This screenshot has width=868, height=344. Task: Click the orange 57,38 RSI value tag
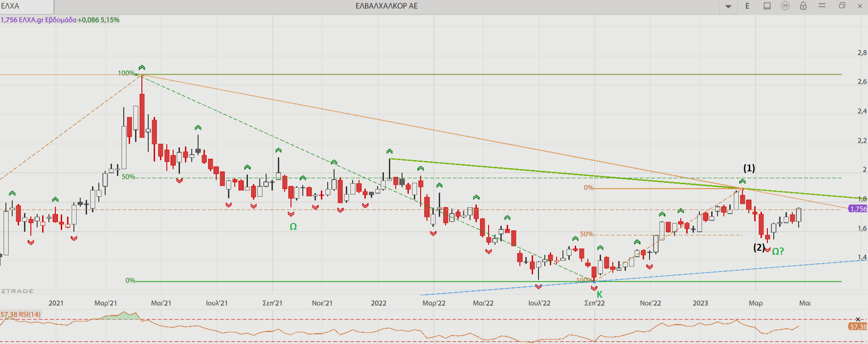[858, 326]
